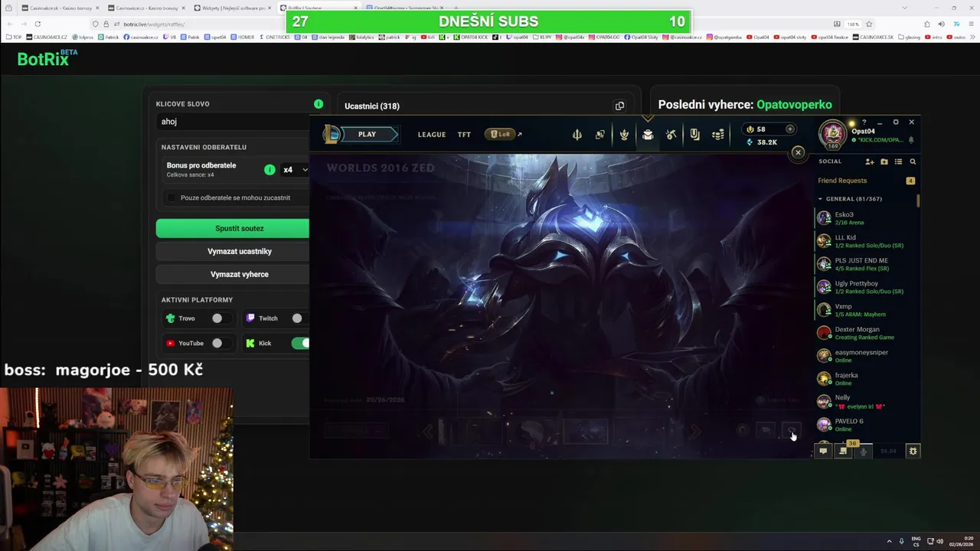Screen dimensions: 980x551
Task: Check Pouze odberatele se mohou zucastnit
Action: (171, 197)
